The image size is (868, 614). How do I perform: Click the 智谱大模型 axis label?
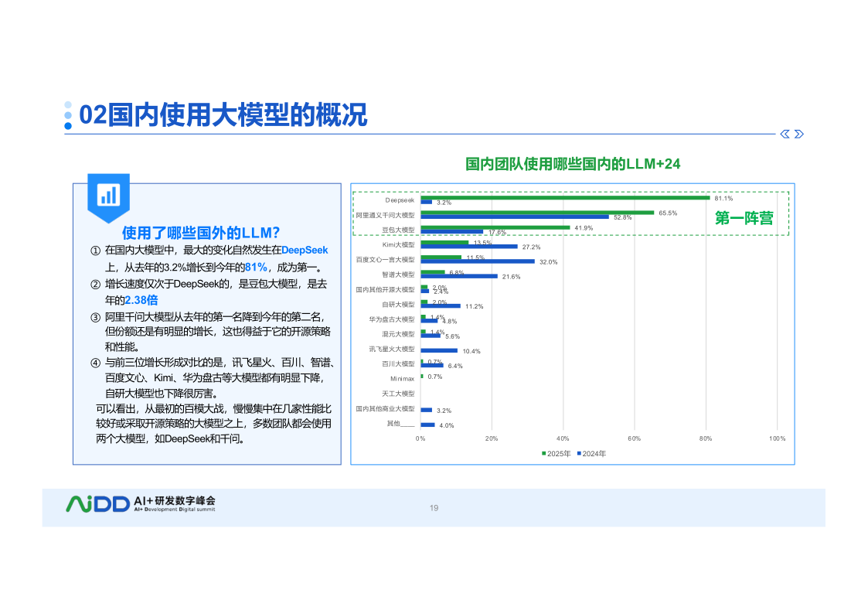[x=398, y=275]
